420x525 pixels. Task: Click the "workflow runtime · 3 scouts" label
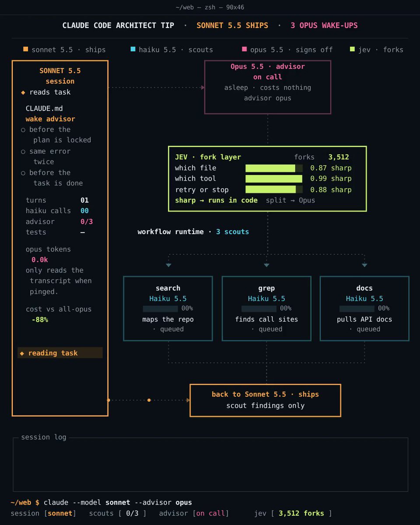coord(193,232)
